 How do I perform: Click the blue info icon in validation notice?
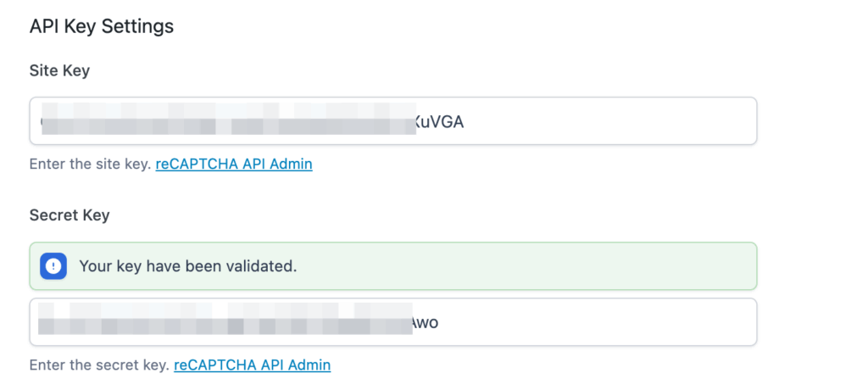(53, 266)
